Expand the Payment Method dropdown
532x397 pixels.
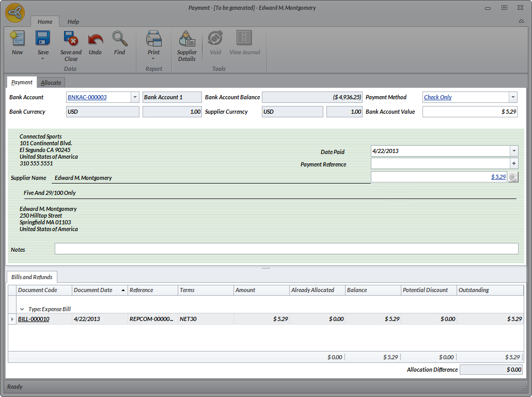click(513, 97)
